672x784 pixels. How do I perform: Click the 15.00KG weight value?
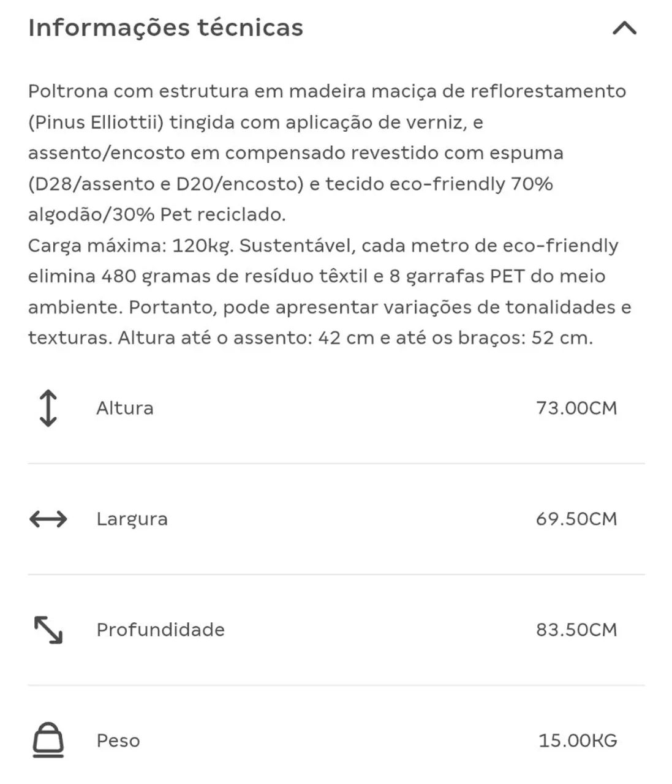pyautogui.click(x=578, y=741)
